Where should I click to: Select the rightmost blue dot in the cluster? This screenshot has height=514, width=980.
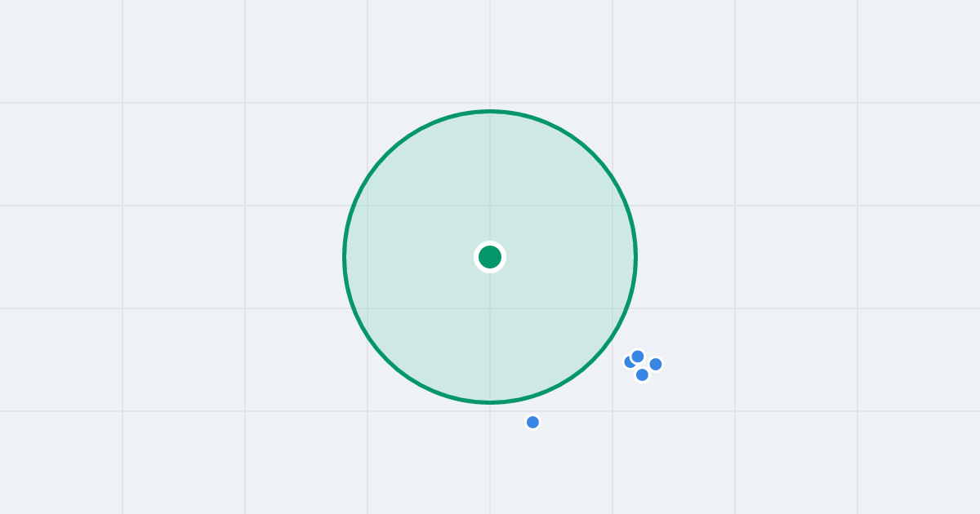pos(655,364)
